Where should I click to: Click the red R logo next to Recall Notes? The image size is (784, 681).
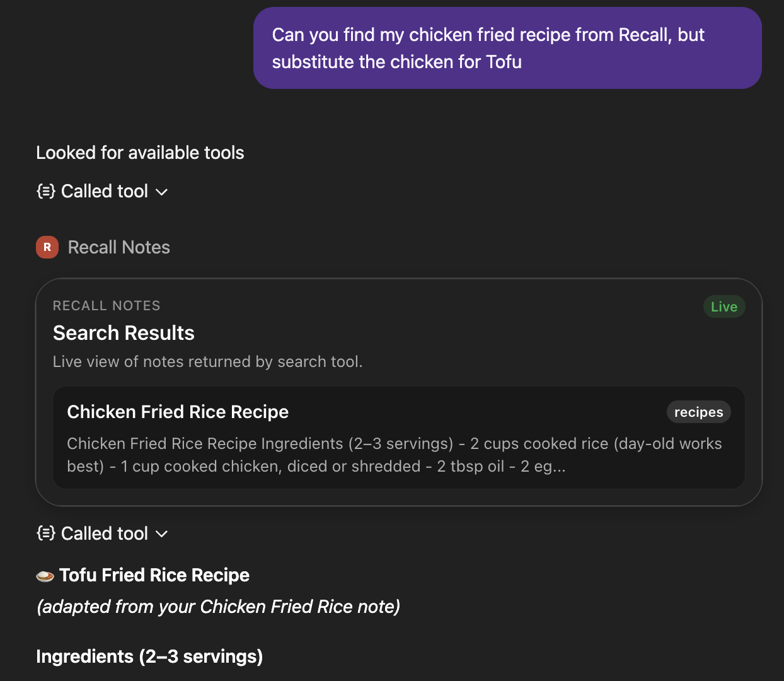pyautogui.click(x=47, y=247)
